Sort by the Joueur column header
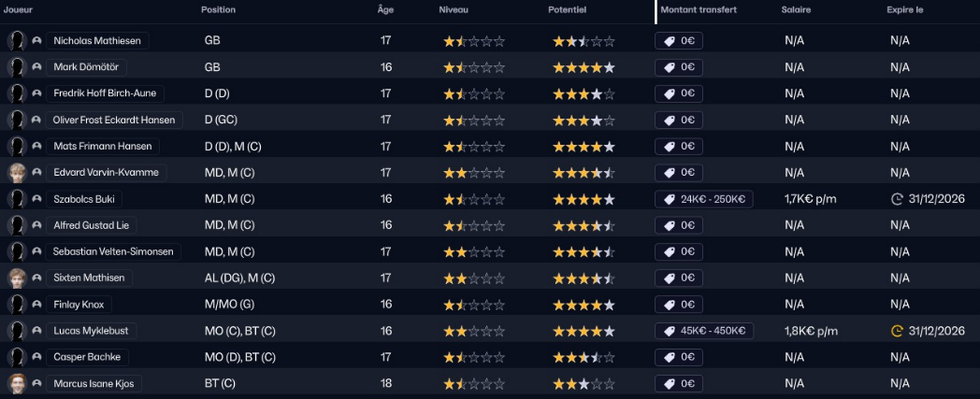 click(x=19, y=9)
